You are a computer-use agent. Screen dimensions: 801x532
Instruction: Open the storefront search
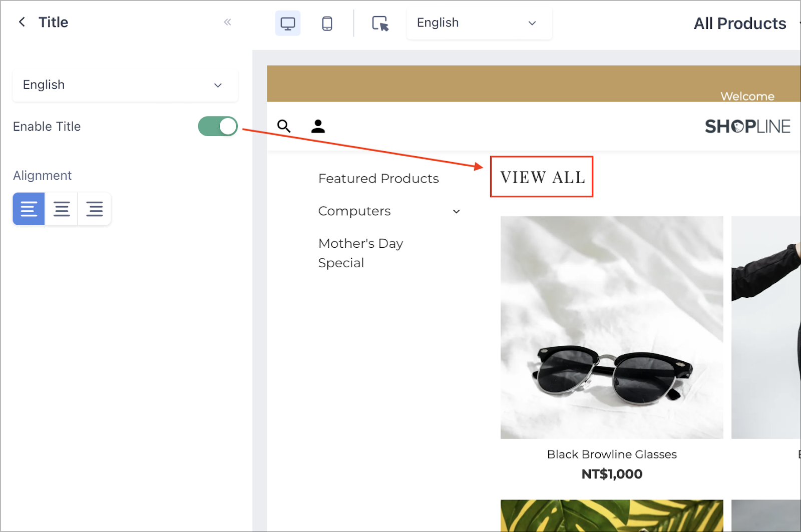tap(284, 126)
